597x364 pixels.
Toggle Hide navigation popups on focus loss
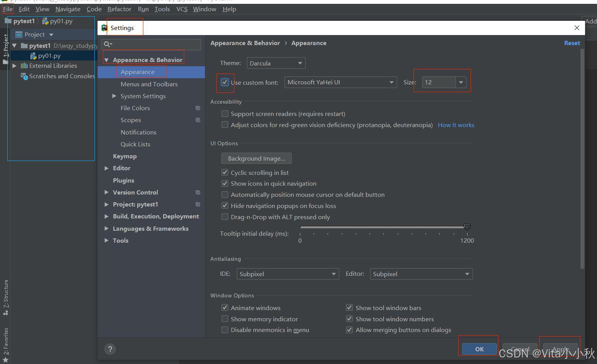tap(225, 206)
